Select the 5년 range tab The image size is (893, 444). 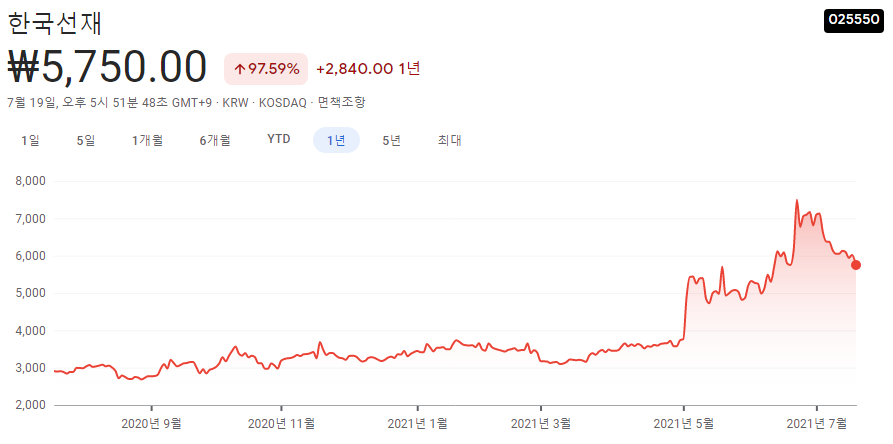tap(392, 140)
